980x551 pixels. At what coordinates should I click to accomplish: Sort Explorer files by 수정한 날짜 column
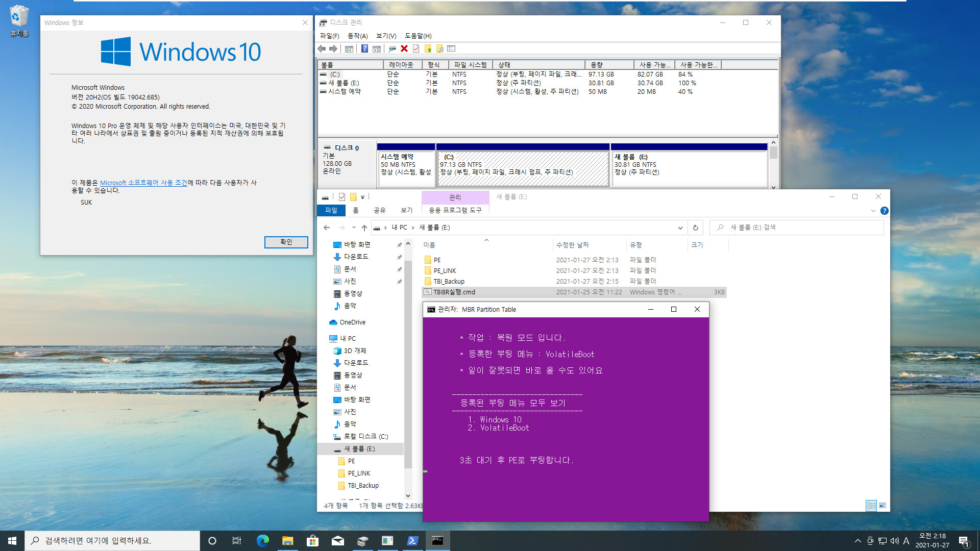(x=589, y=245)
